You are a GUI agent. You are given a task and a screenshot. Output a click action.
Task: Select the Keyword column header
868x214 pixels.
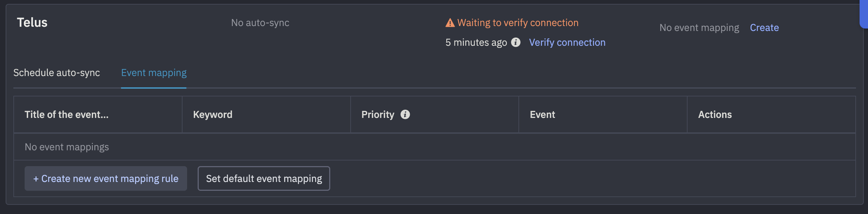pos(212,114)
